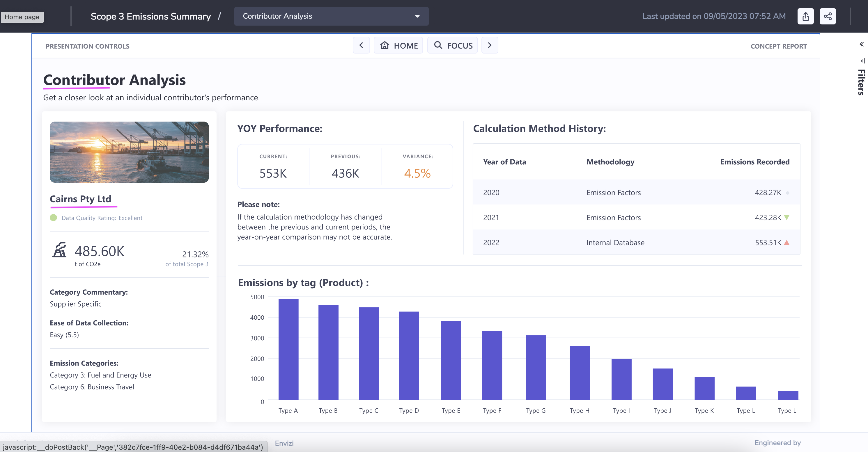Click the Home page link

22,17
